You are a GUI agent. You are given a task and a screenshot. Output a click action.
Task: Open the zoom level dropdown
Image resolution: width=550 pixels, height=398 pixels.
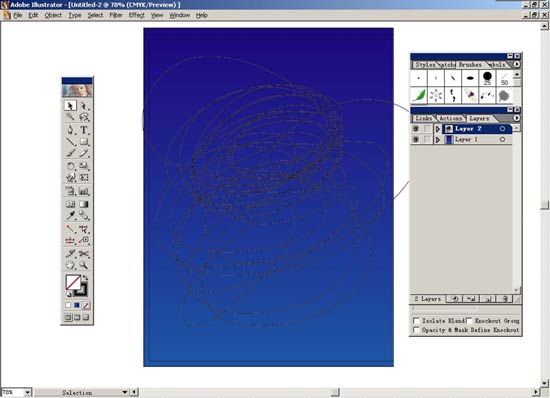[x=27, y=392]
